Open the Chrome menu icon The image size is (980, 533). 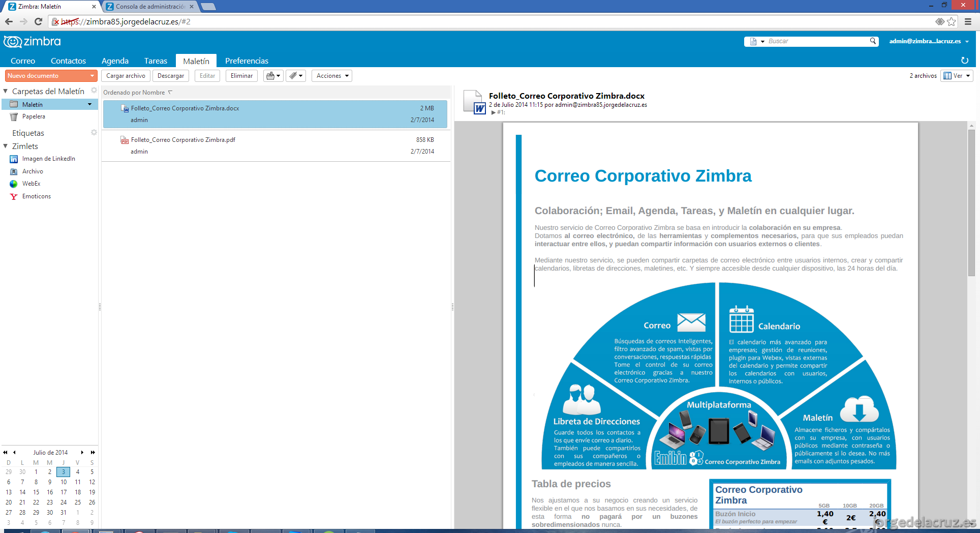tap(968, 21)
